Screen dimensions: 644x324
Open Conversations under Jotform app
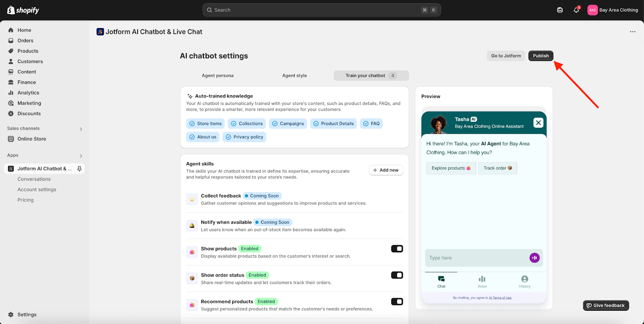click(34, 179)
